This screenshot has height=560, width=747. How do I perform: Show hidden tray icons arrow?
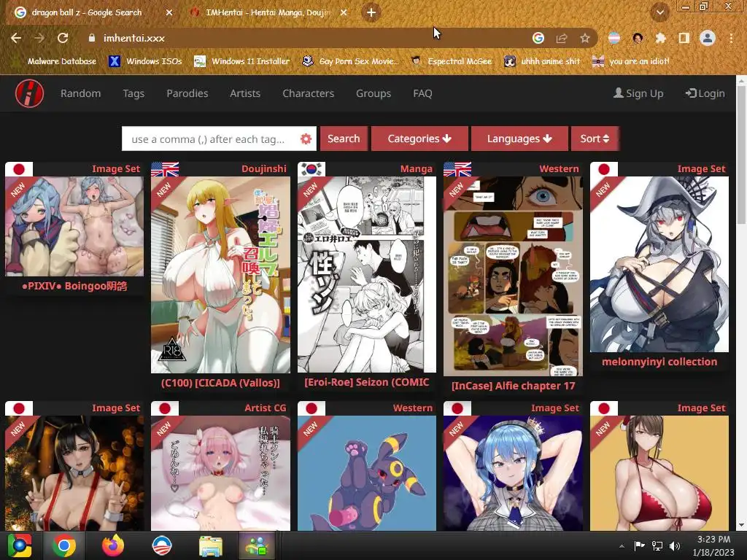click(x=622, y=546)
